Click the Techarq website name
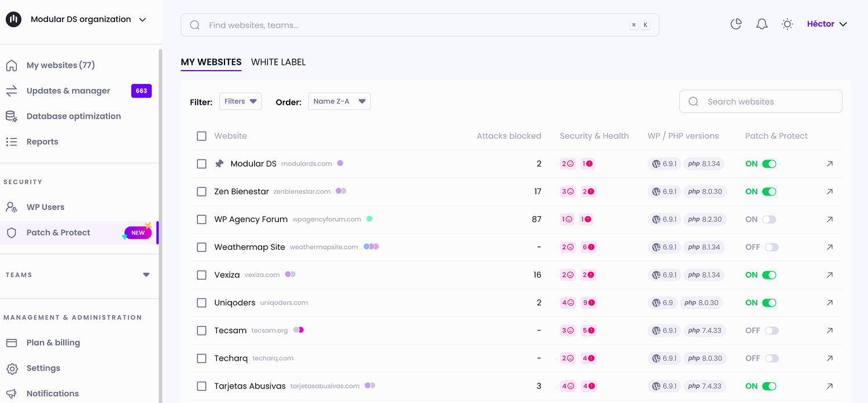The image size is (868, 403). point(231,358)
